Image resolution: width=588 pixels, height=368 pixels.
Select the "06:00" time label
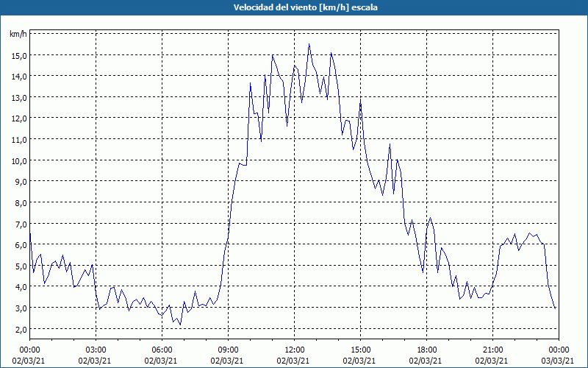pyautogui.click(x=162, y=350)
